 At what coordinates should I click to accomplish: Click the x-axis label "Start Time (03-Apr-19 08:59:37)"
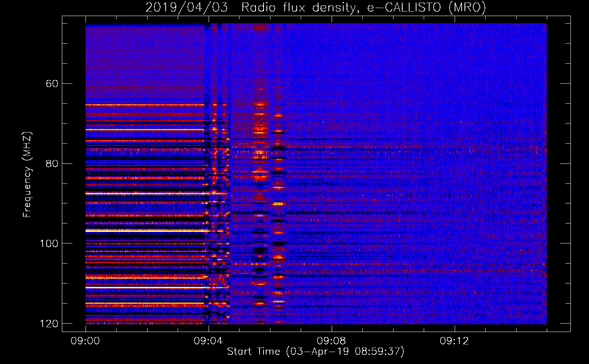pos(316,352)
